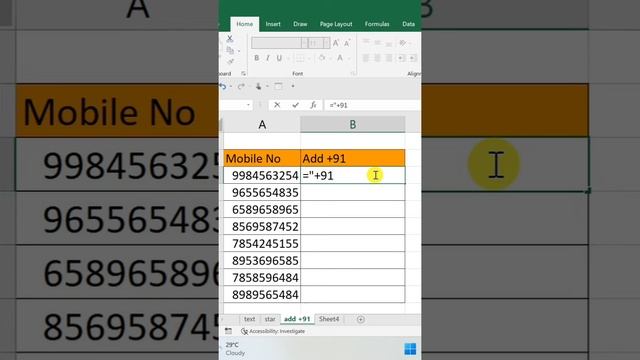Center text horizontally
Viewport: 640px width, 360px height.
pyautogui.click(x=378, y=58)
